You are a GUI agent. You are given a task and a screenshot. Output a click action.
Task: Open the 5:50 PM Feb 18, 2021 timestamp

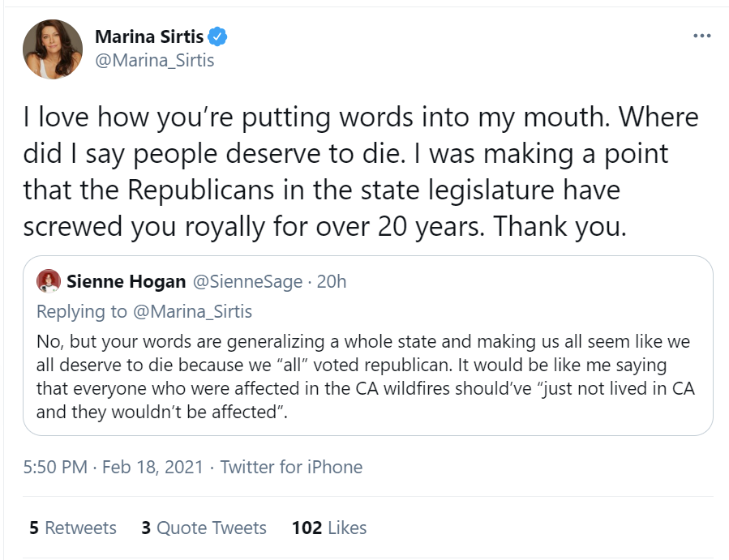109,467
